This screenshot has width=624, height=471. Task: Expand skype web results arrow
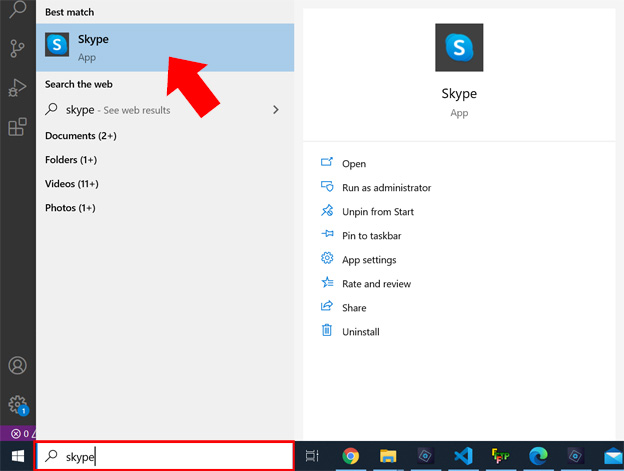click(x=275, y=110)
